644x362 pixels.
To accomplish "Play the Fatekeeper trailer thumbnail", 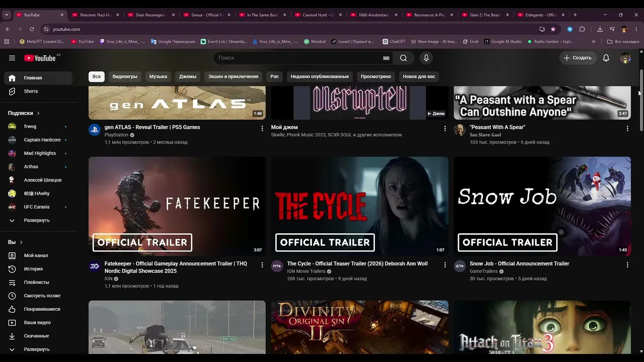I will [177, 206].
